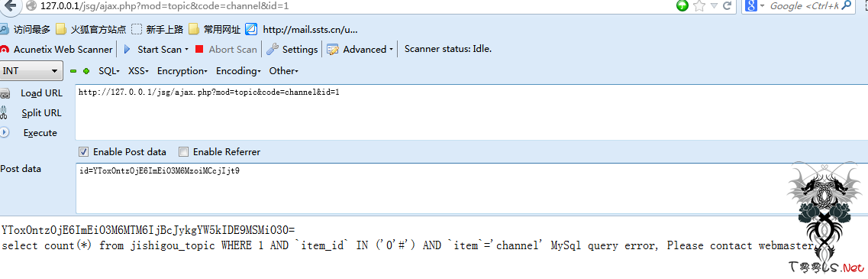The height and width of the screenshot is (279, 868).
Task: Click Load URL in HackBar
Action: coord(41,93)
